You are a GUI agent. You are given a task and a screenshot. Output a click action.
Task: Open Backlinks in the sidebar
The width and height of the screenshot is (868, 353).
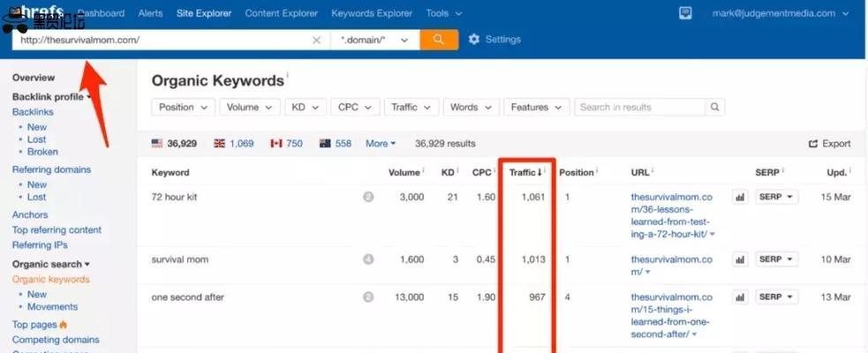point(33,112)
